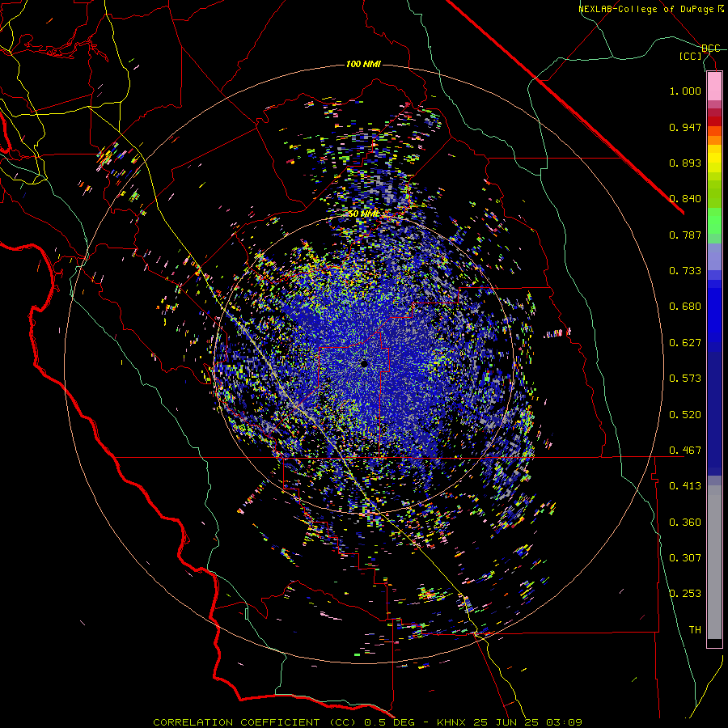This screenshot has width=728, height=728.
Task: Click the 100 NMI range ring label
Action: (x=363, y=64)
